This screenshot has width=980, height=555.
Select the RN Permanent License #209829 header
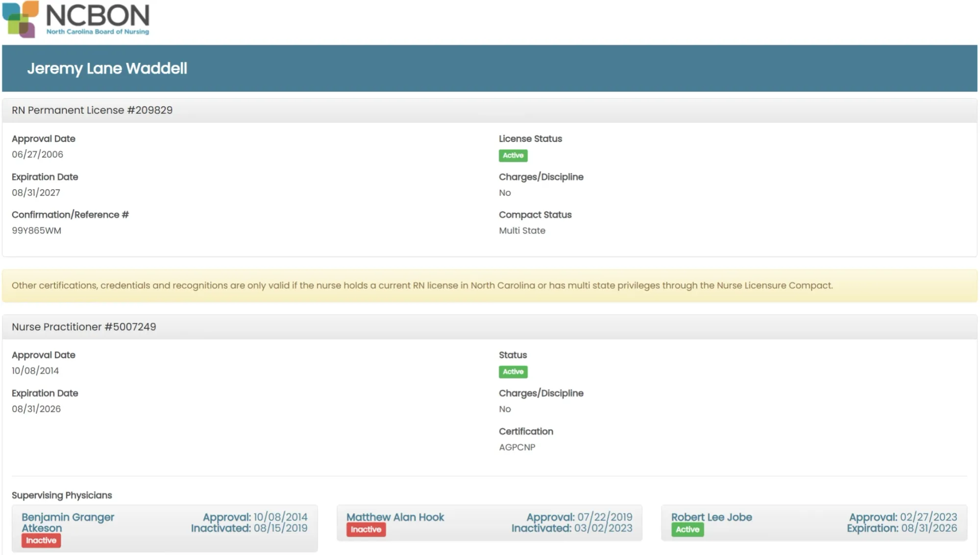(92, 110)
